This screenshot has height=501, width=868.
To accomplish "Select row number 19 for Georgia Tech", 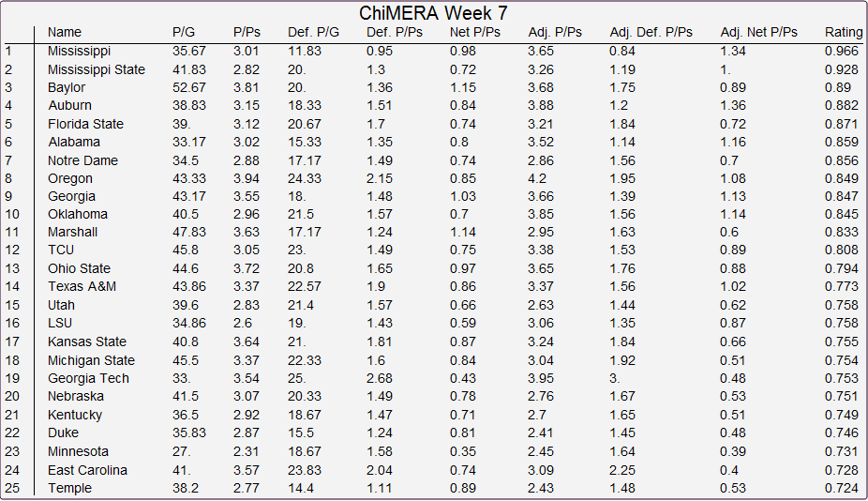I will [x=12, y=378].
